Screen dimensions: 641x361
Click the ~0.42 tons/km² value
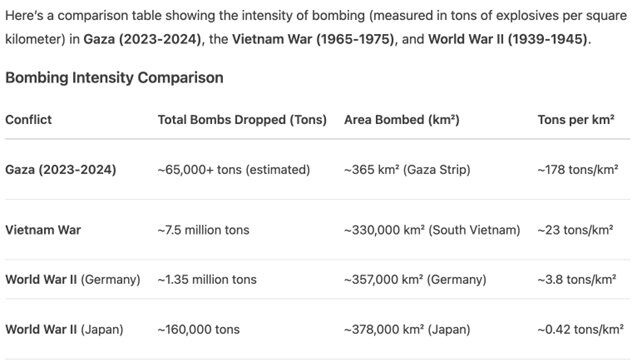pyautogui.click(x=580, y=330)
